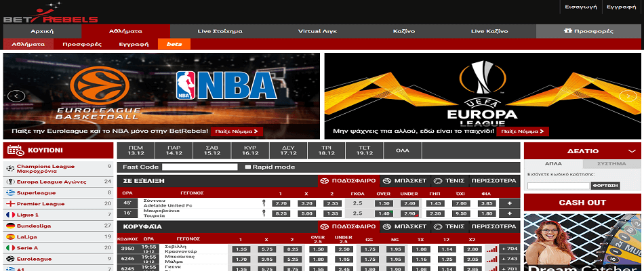Viewport: 644px width, 271px height.
Task: Select X2 odds 2.05 for Μπεσίκτας
Action: 472,259
